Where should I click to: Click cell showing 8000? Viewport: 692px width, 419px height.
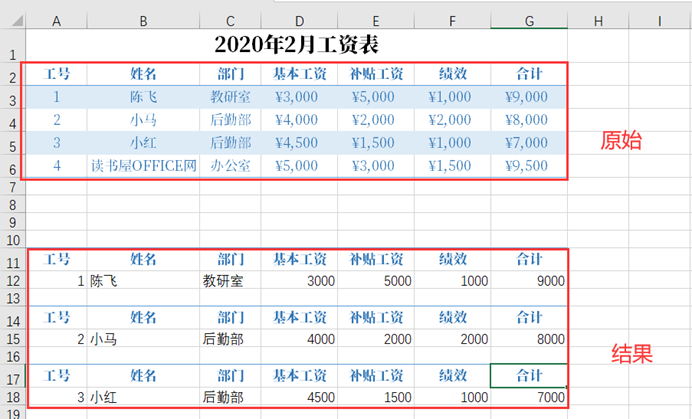click(x=529, y=339)
